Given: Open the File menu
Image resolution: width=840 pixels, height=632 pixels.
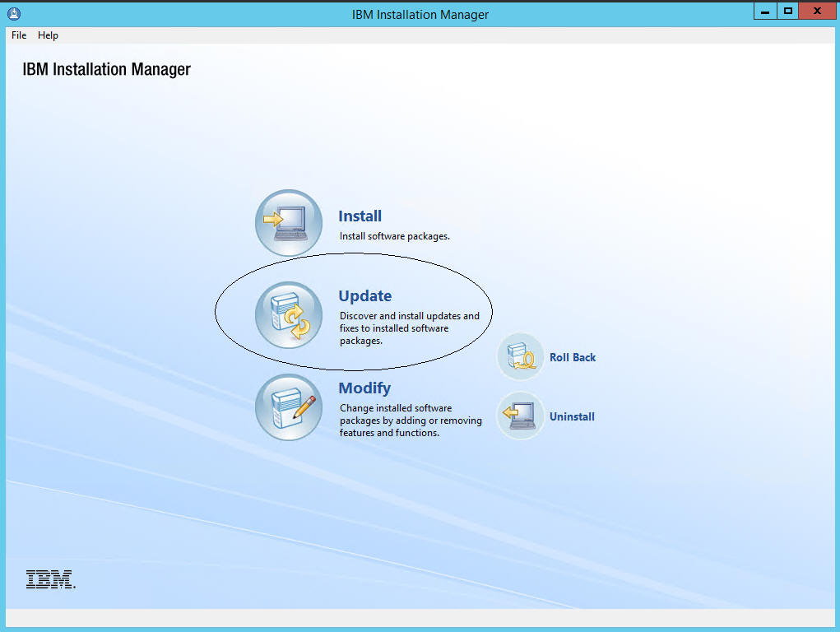Looking at the screenshot, I should click(x=19, y=35).
